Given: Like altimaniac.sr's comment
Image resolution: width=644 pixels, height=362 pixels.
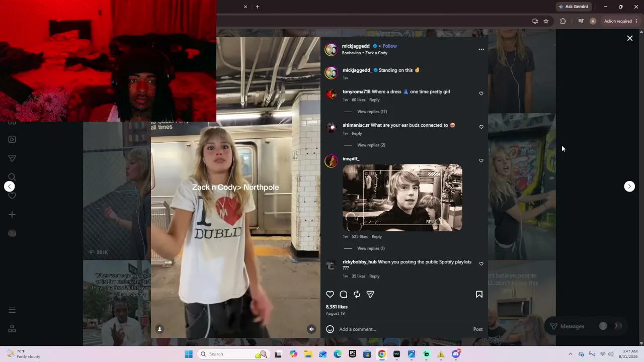Looking at the screenshot, I should coord(481,127).
